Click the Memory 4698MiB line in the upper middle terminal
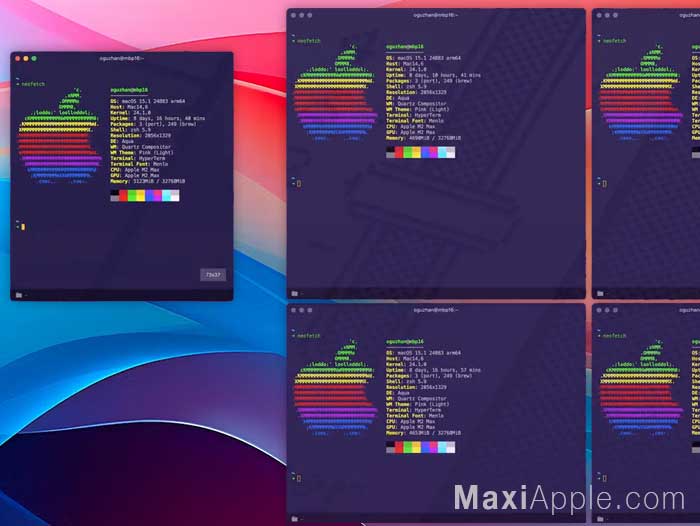 coord(423,138)
